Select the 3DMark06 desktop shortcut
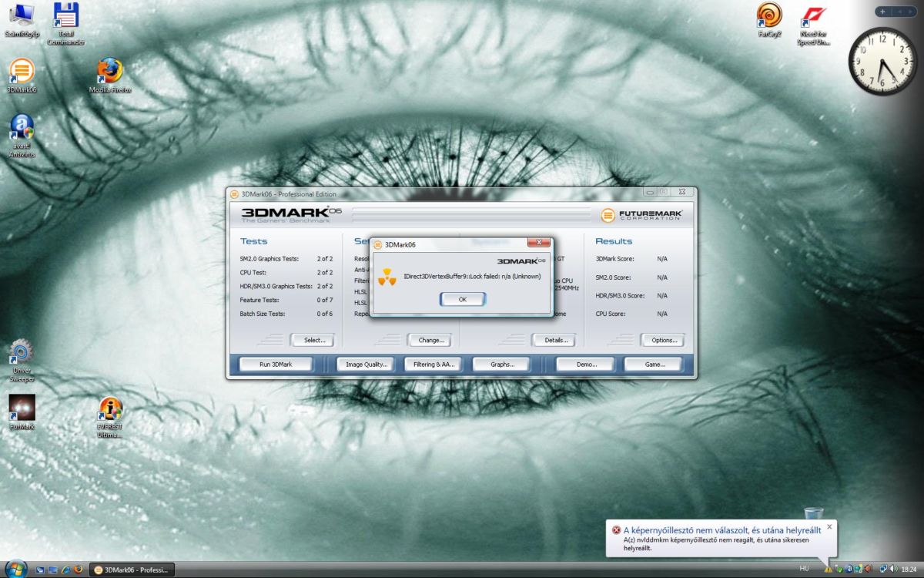The width and height of the screenshot is (924, 578). [22, 76]
